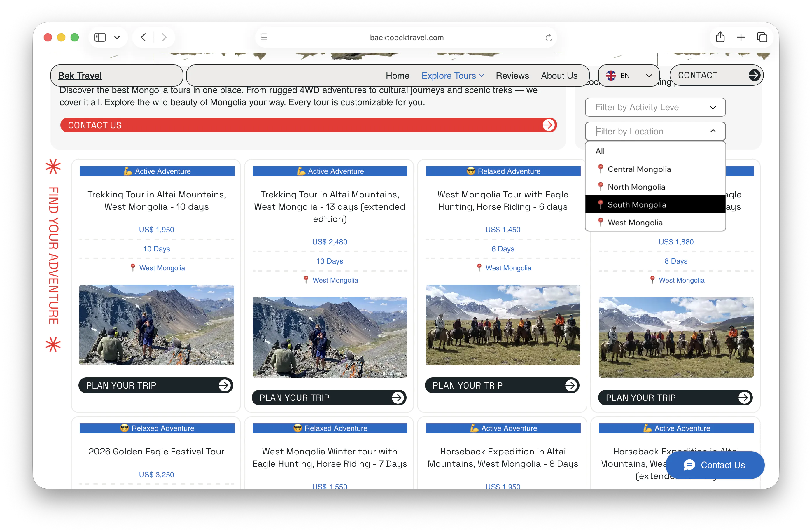This screenshot has height=532, width=812.
Task: Go forward with the browser forward arrow
Action: point(164,37)
